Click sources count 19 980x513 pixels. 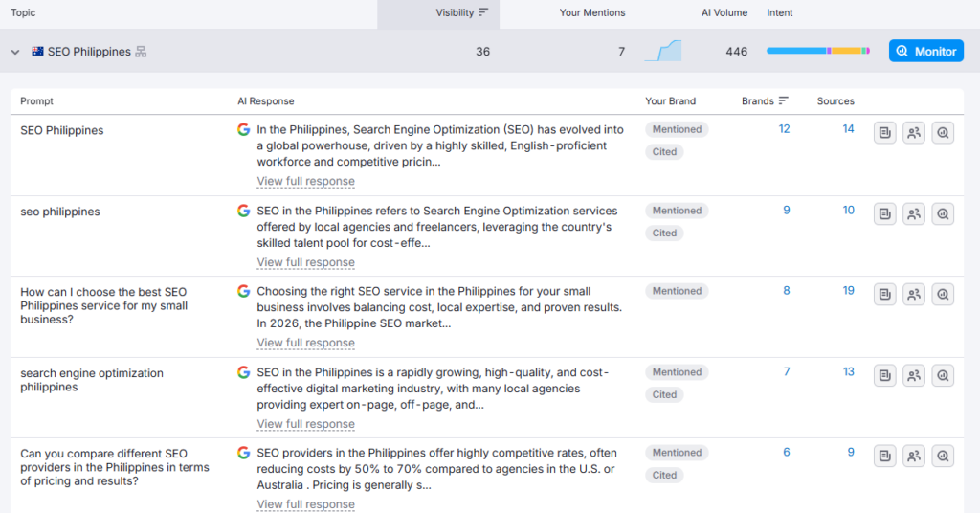click(x=848, y=291)
